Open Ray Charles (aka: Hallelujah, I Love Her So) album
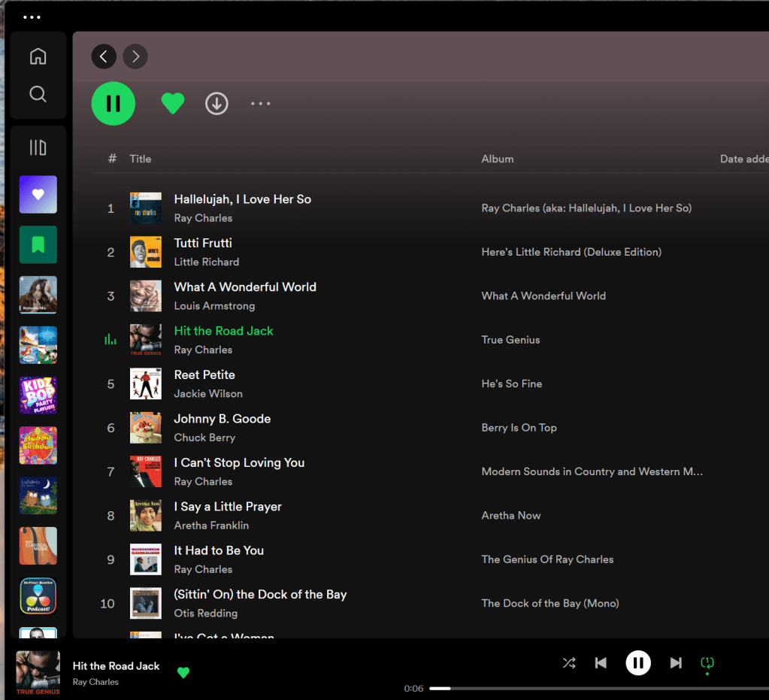Viewport: 769px width, 700px height. 586,208
